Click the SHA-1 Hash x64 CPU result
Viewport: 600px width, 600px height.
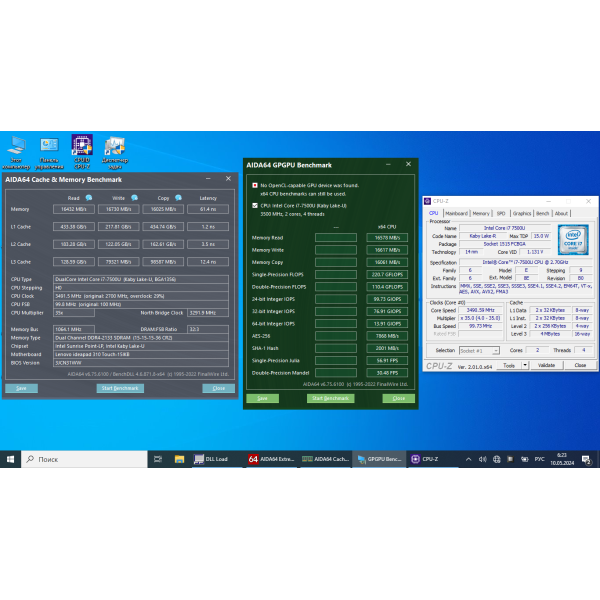pyautogui.click(x=387, y=348)
